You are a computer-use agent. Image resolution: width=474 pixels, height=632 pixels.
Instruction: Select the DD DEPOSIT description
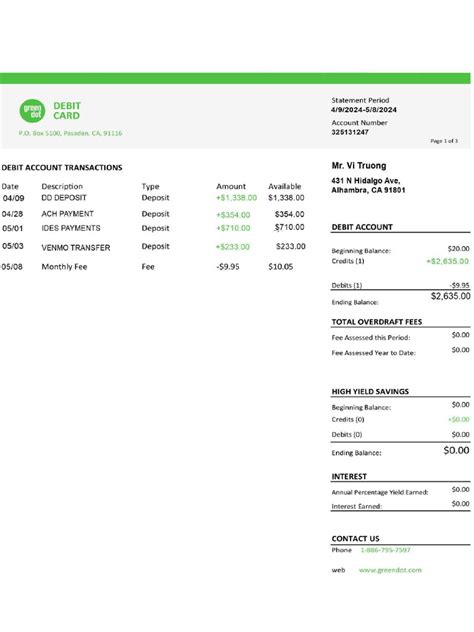point(64,198)
